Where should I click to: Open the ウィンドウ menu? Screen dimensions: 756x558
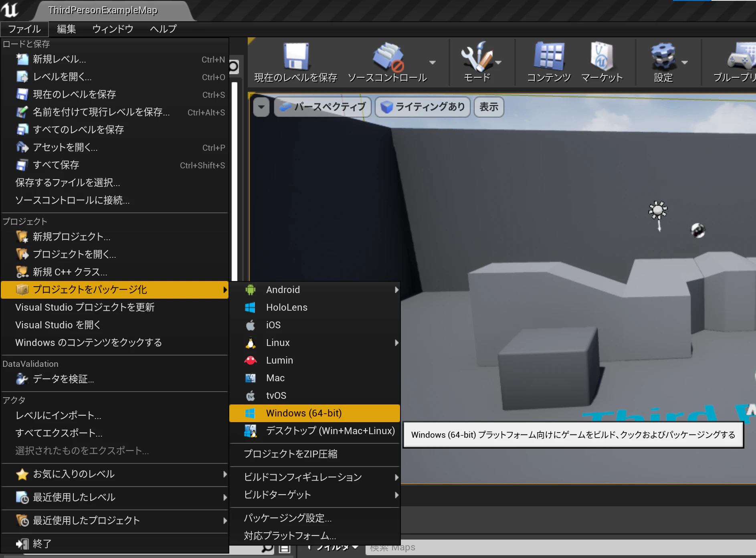pos(113,29)
